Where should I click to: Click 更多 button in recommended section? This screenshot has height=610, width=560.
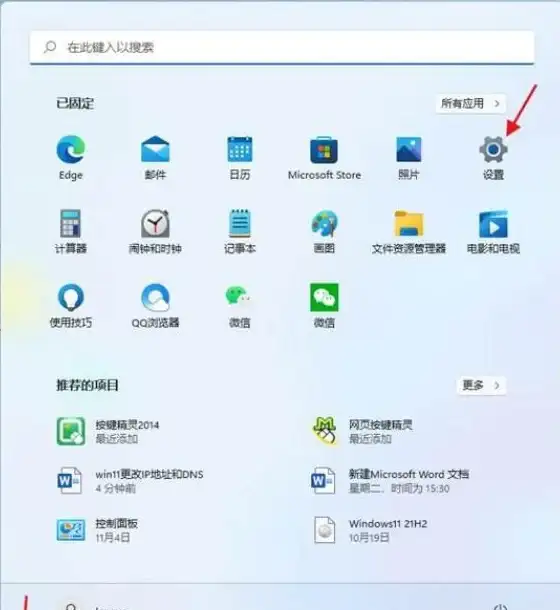pos(481,386)
